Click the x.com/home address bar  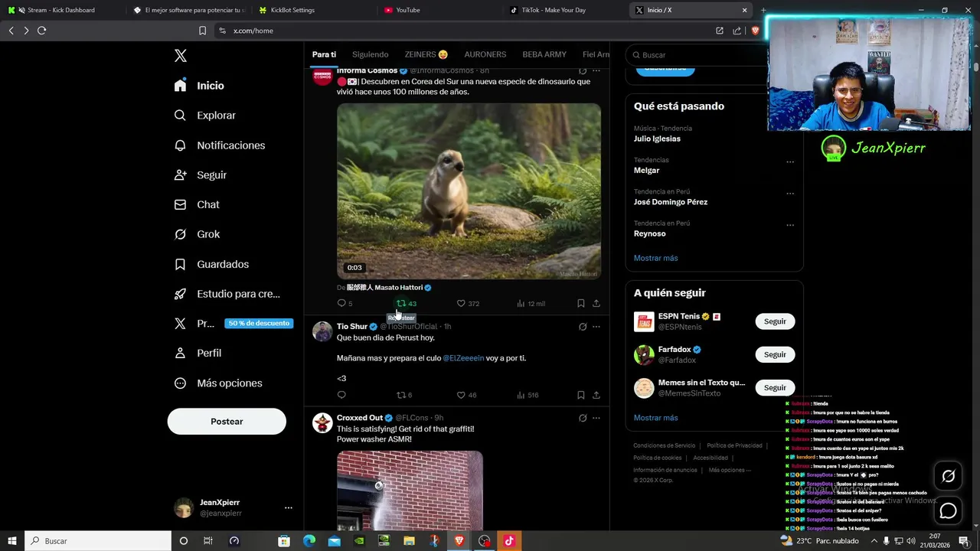[459, 31]
